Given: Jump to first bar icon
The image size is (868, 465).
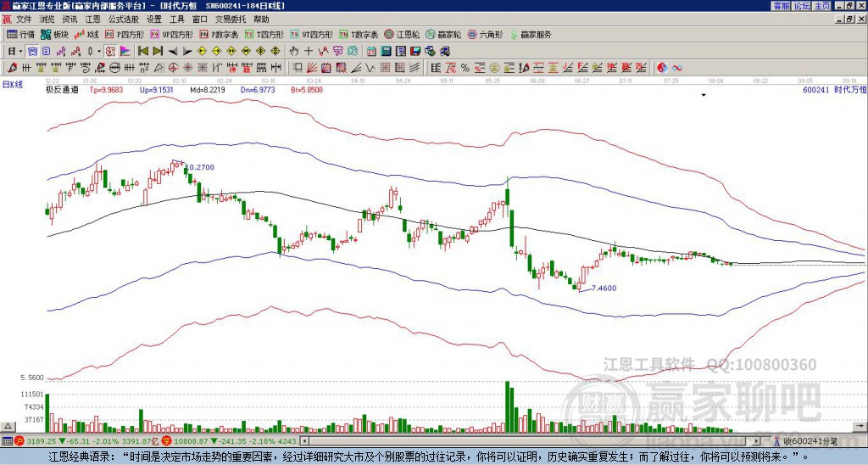Looking at the screenshot, I should [x=142, y=52].
